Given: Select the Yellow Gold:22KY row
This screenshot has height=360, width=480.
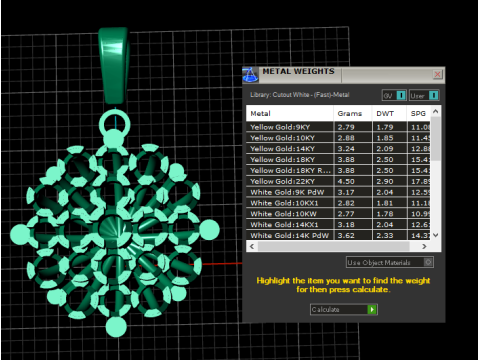Looking at the screenshot, I should click(338, 181).
